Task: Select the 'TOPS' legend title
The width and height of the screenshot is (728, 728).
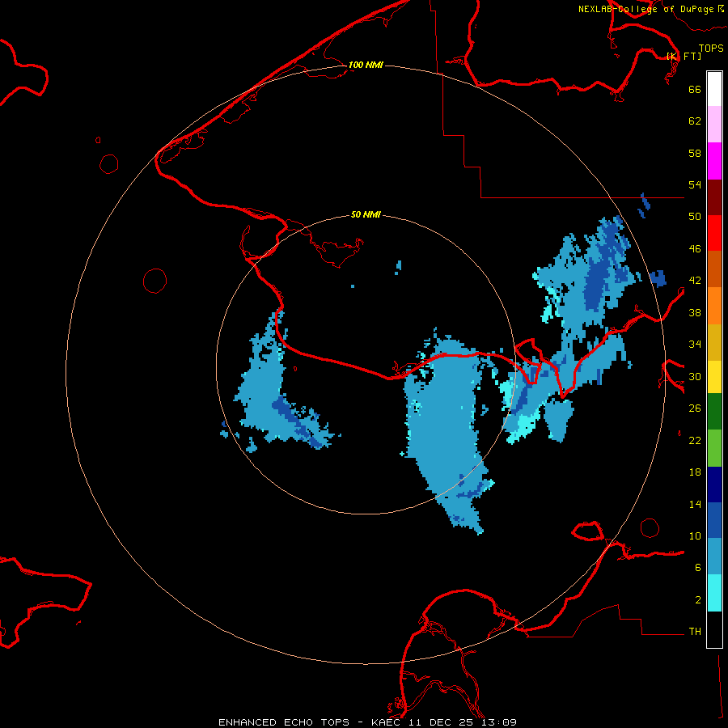Action: (x=711, y=49)
